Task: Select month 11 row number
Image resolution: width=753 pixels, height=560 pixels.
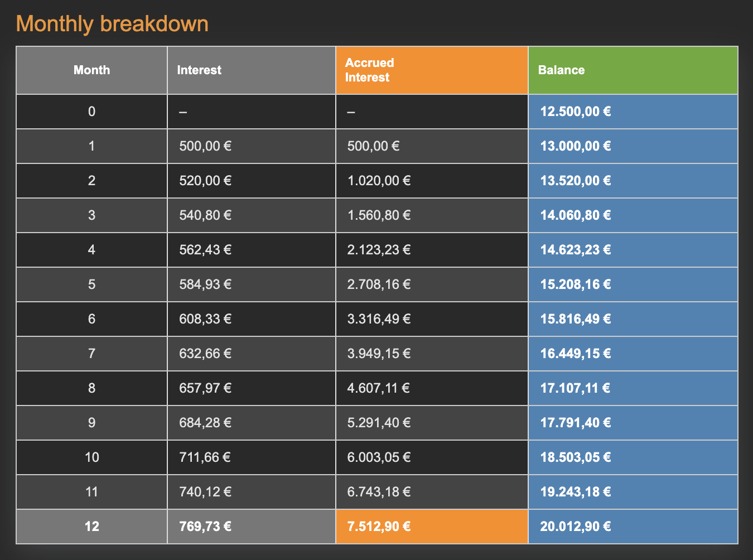Action: (91, 492)
